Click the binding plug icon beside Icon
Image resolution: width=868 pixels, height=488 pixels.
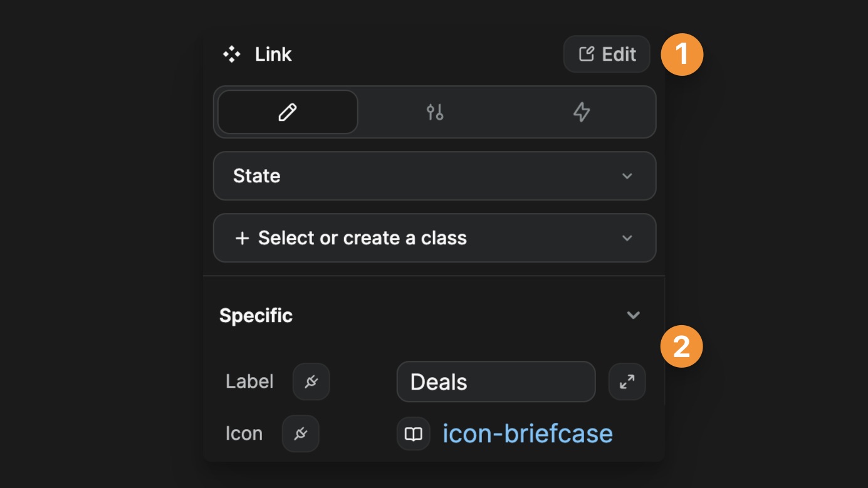coord(300,433)
